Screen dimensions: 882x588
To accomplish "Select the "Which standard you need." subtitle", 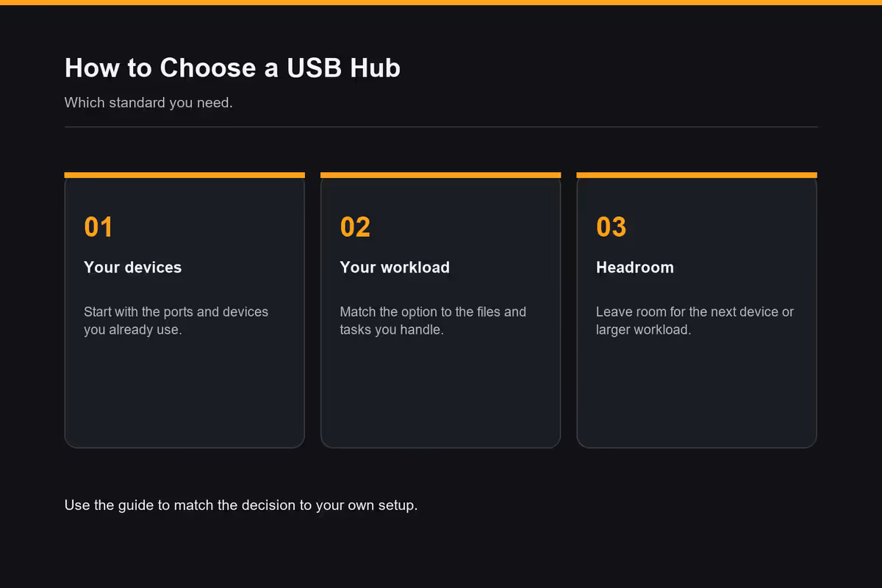I will [x=148, y=103].
